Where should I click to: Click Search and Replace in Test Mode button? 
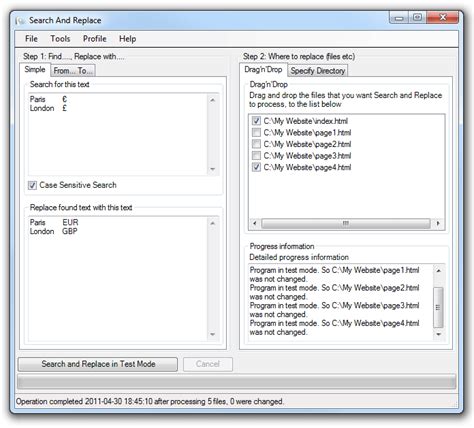point(98,364)
